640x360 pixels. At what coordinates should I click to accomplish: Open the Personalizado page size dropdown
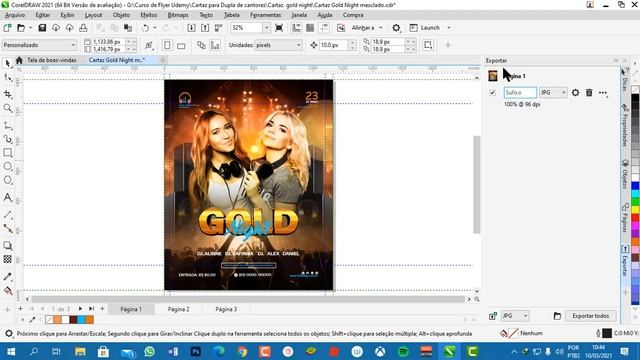(39, 45)
